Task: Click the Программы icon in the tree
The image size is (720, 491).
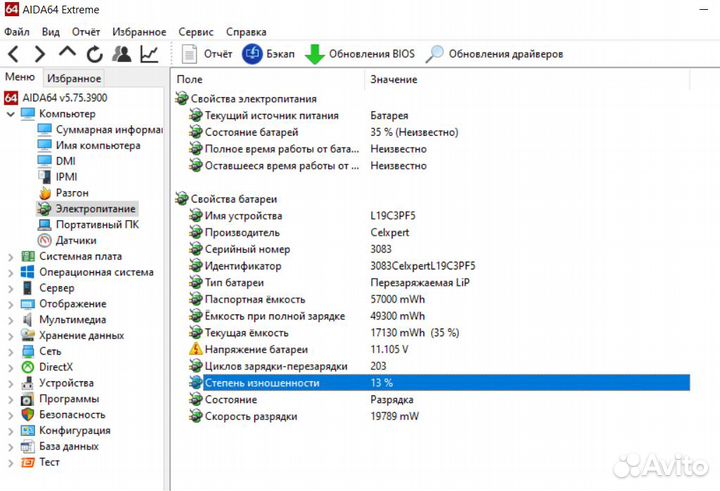Action: (28, 399)
